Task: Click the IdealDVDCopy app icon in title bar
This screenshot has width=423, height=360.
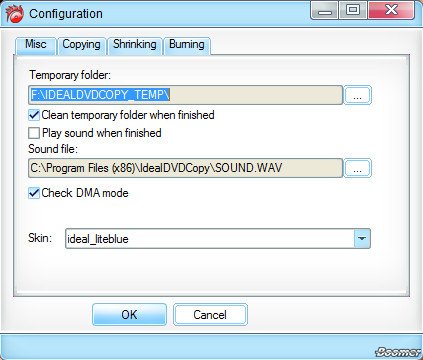Action: coord(14,14)
